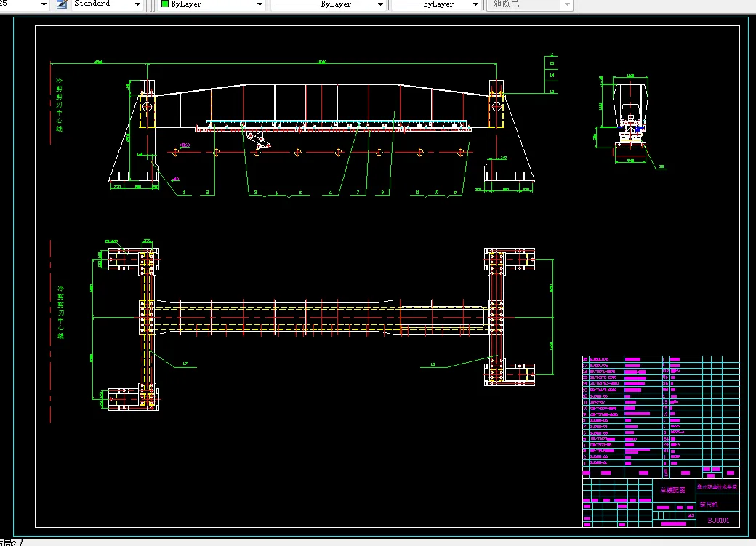Click the horizontal scrollbar below the drawing

[x=363, y=542]
